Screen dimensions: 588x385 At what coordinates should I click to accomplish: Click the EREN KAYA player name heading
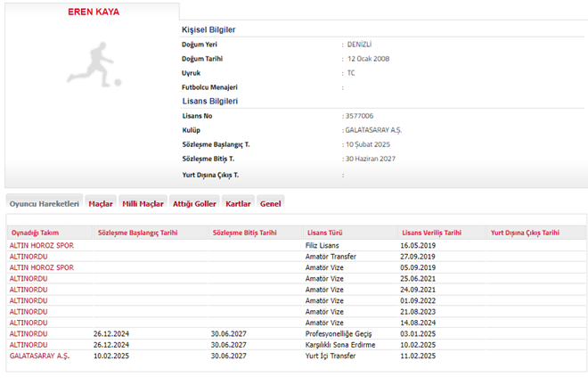click(x=94, y=12)
